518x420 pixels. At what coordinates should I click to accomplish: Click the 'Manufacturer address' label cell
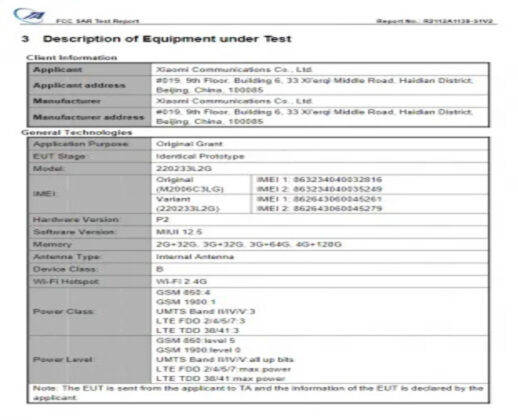coord(90,117)
